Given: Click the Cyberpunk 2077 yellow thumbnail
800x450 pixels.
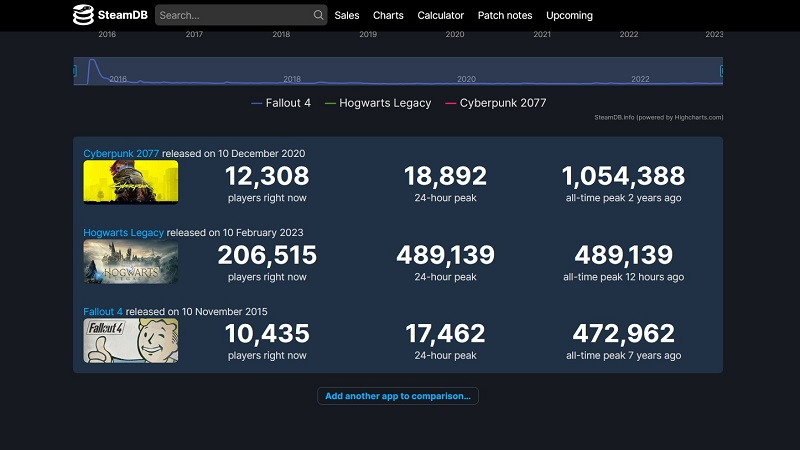Looking at the screenshot, I should click(131, 182).
